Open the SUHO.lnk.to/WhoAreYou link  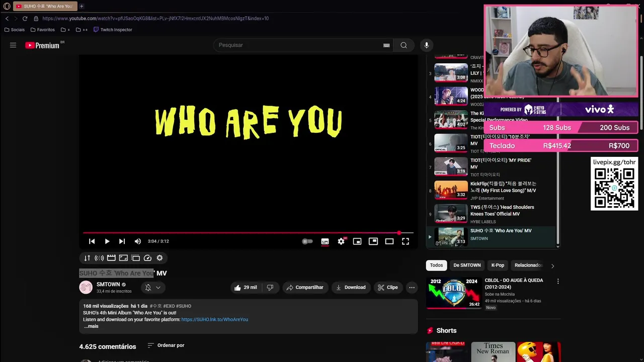pos(214,320)
